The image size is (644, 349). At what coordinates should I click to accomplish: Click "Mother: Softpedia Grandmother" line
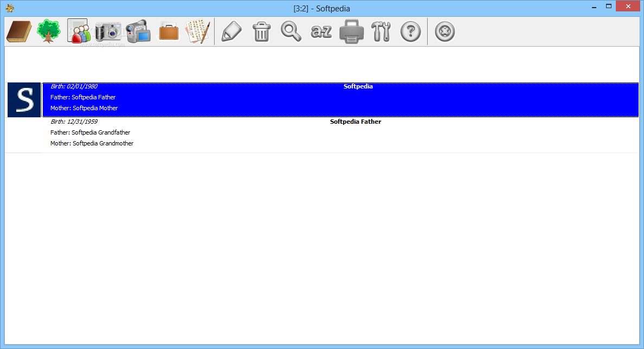pos(92,143)
